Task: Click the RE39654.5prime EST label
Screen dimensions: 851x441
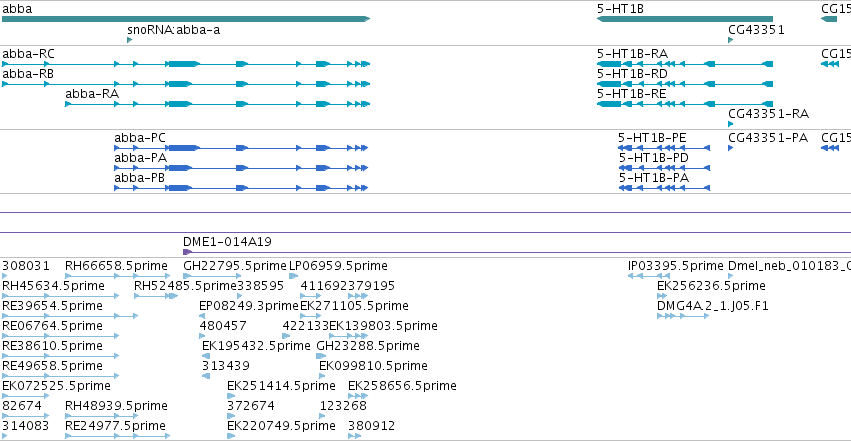Action: click(x=52, y=306)
